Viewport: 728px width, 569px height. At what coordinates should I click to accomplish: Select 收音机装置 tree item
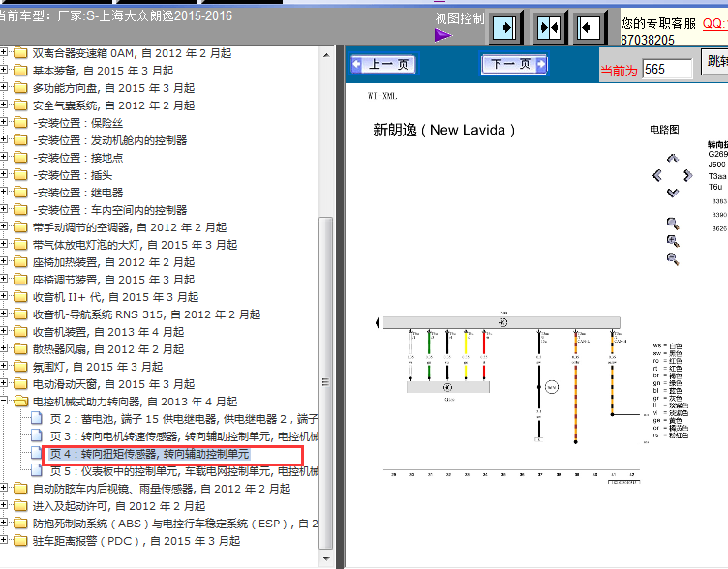coord(108,332)
